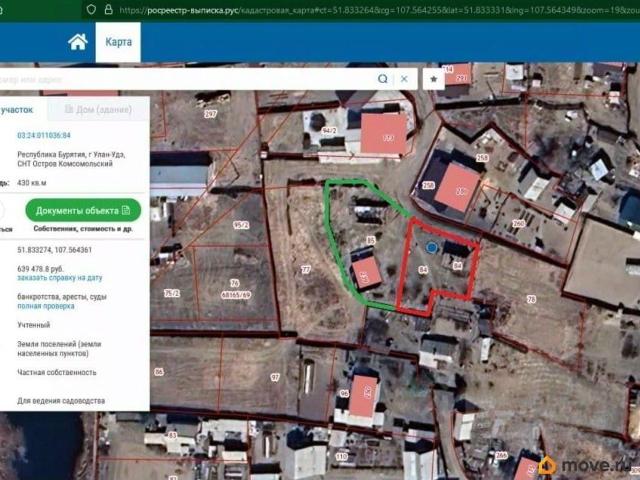Select parcel 78 label on map
640x480 pixels.
click(531, 299)
